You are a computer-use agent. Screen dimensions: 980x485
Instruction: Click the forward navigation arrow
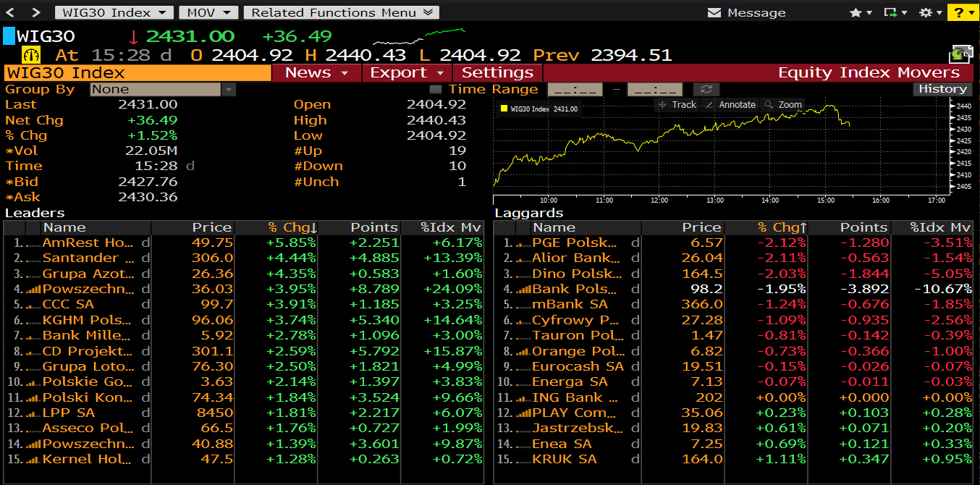coord(36,12)
